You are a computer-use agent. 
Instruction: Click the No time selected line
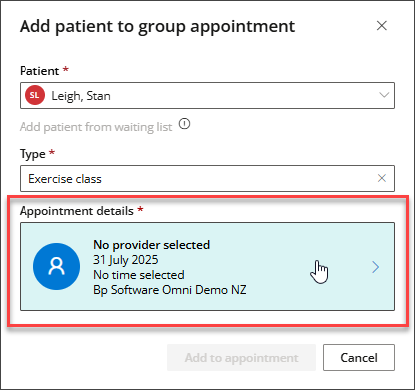pos(139,275)
